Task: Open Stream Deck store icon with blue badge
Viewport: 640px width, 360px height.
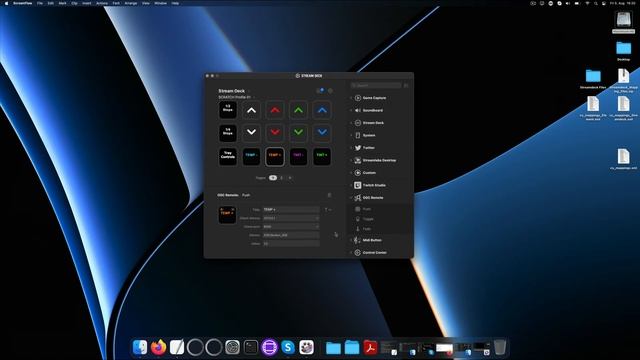Action: click(320, 91)
